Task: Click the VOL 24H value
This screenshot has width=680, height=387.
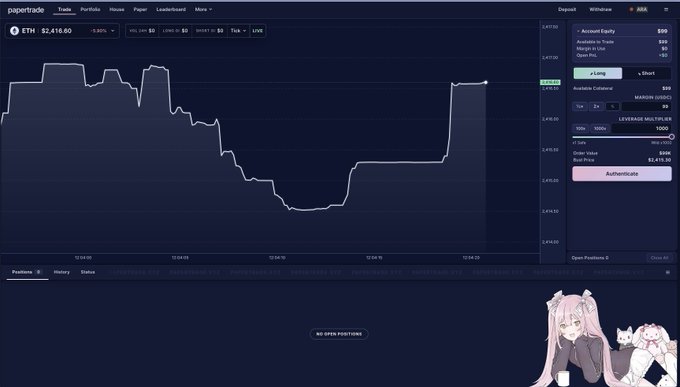Action: click(x=152, y=31)
